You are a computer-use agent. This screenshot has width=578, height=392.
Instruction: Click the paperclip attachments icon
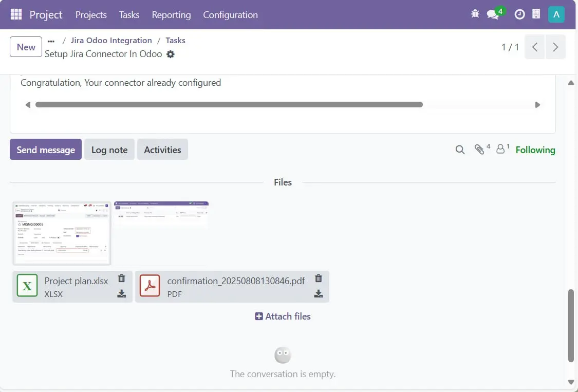coord(479,150)
